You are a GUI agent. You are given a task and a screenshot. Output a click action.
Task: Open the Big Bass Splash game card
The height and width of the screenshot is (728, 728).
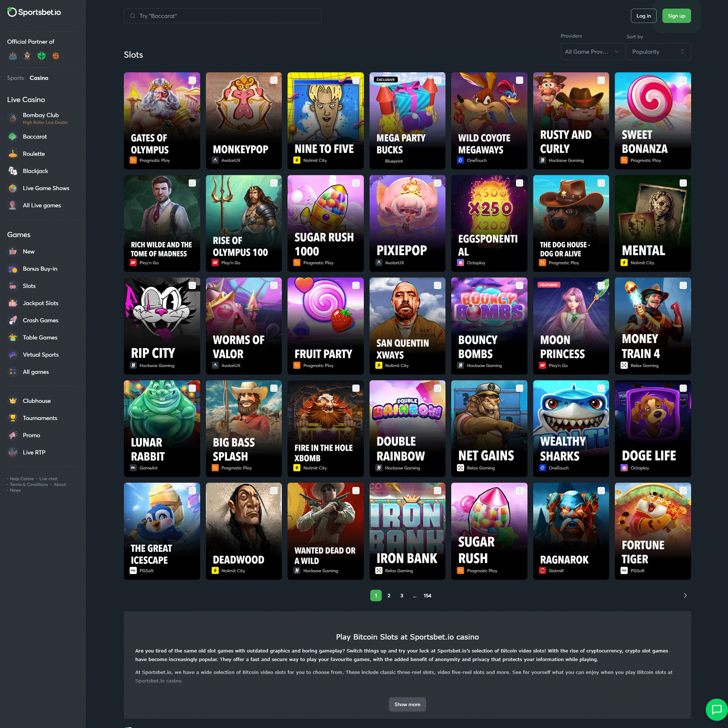tap(244, 428)
